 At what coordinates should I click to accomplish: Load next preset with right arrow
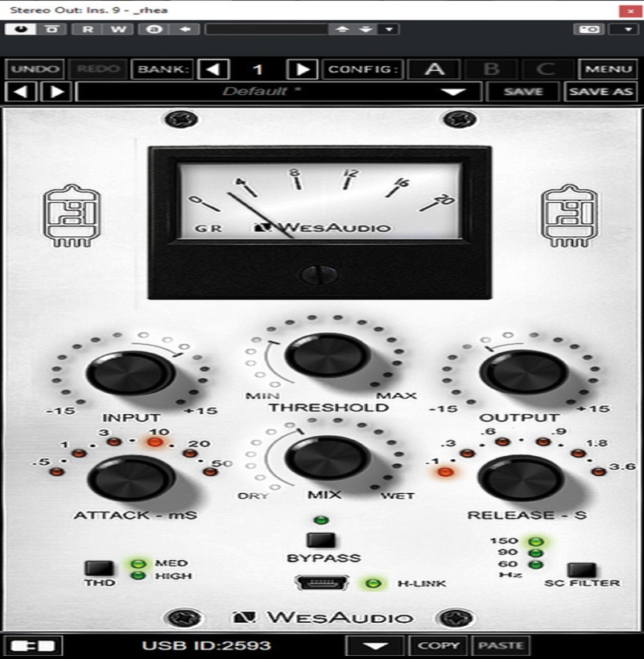pos(56,92)
